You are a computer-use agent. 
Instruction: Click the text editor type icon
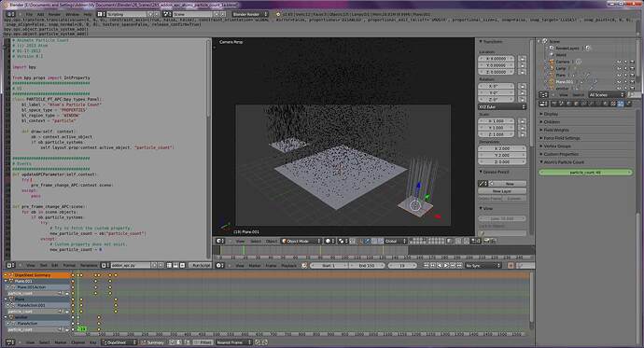tap(10, 266)
